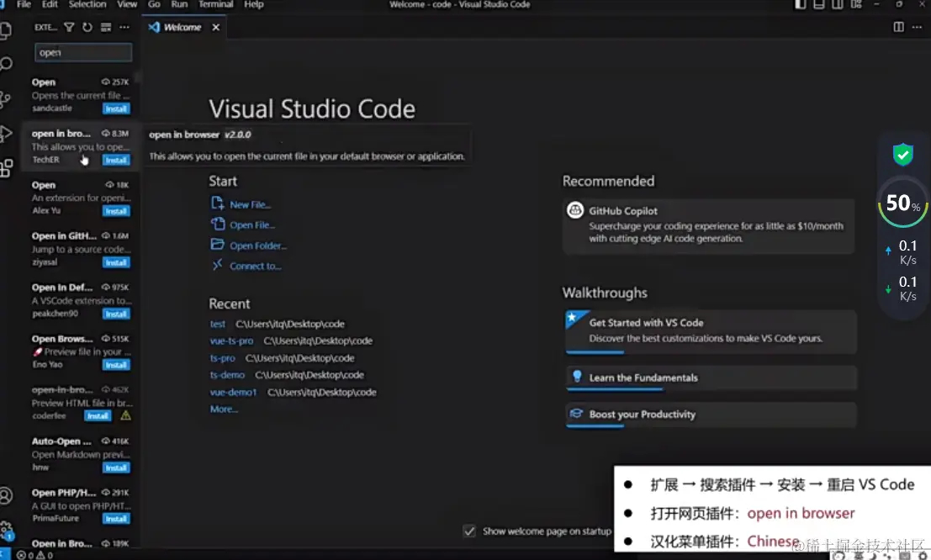Open the remote window status bar icon
The width and height of the screenshot is (931, 560).
point(5,555)
